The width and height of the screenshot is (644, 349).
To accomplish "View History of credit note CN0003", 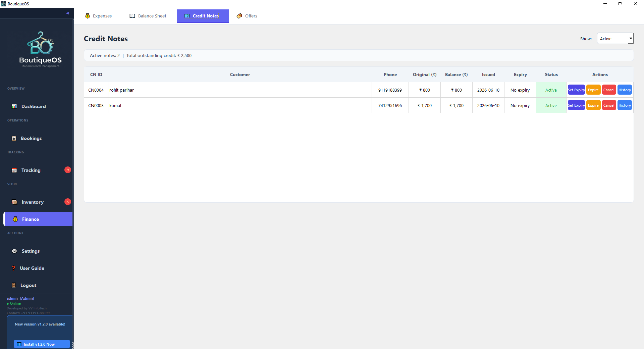I will (625, 105).
